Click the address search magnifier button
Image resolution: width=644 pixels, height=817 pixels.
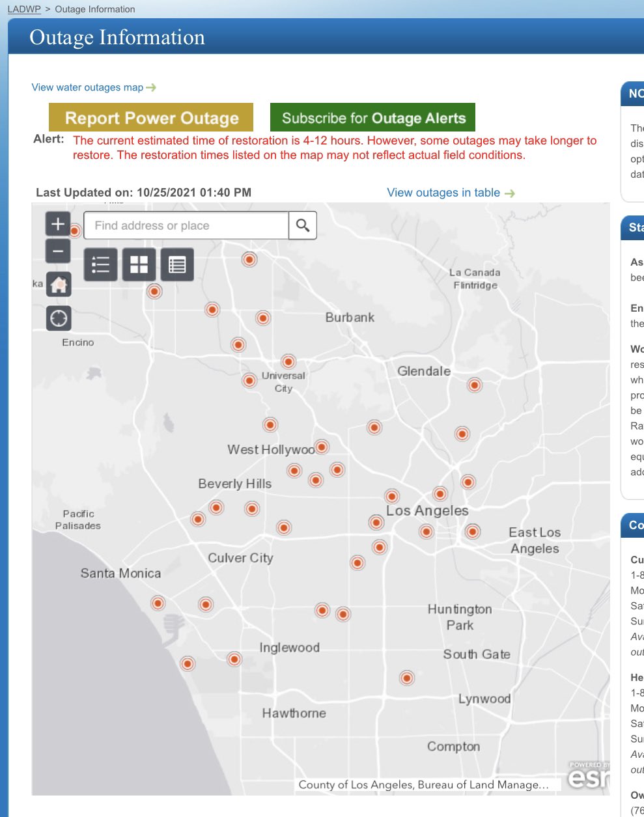(303, 225)
